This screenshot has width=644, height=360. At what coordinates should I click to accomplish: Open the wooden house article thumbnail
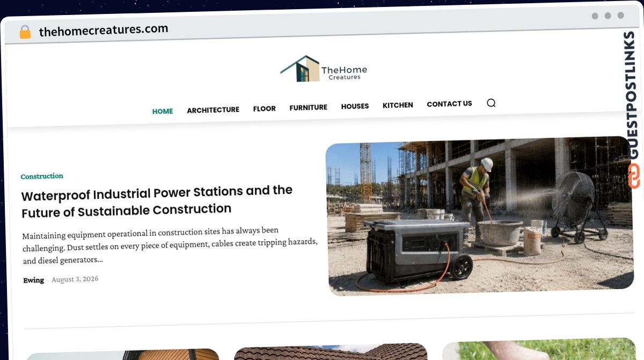tap(122, 355)
